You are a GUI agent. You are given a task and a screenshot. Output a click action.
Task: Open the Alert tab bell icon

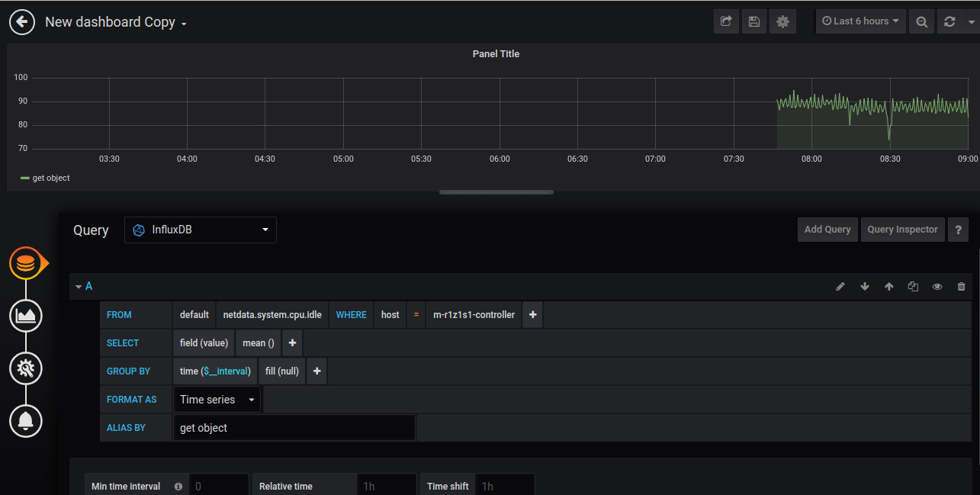coord(25,420)
